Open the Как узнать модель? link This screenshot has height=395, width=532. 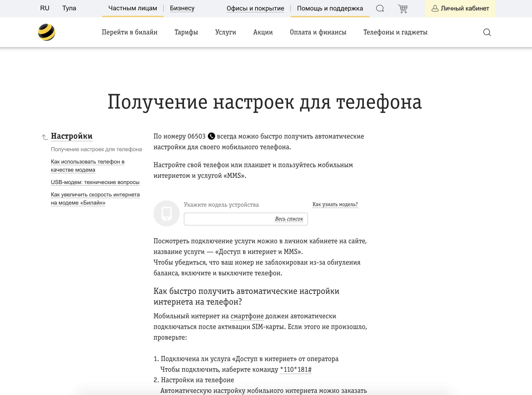coord(335,204)
